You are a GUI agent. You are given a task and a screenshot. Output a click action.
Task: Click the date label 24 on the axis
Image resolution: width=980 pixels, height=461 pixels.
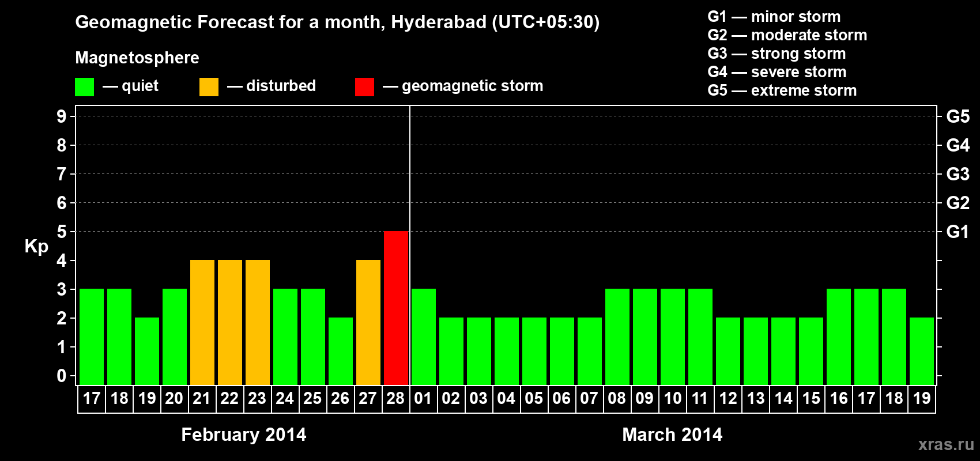click(285, 398)
